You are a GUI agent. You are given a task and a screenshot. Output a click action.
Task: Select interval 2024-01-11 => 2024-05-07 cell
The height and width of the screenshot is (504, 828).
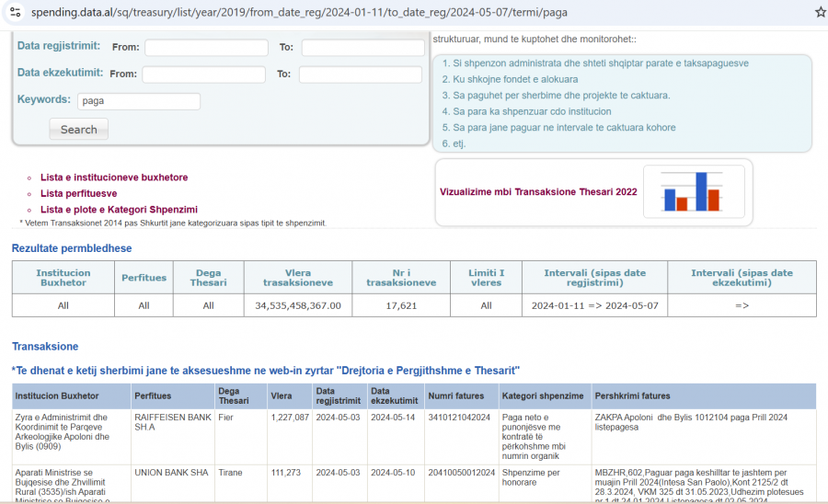[594, 305]
